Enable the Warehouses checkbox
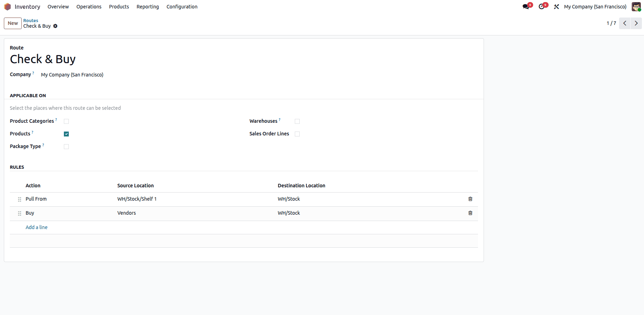The height and width of the screenshot is (315, 644). pyautogui.click(x=297, y=121)
